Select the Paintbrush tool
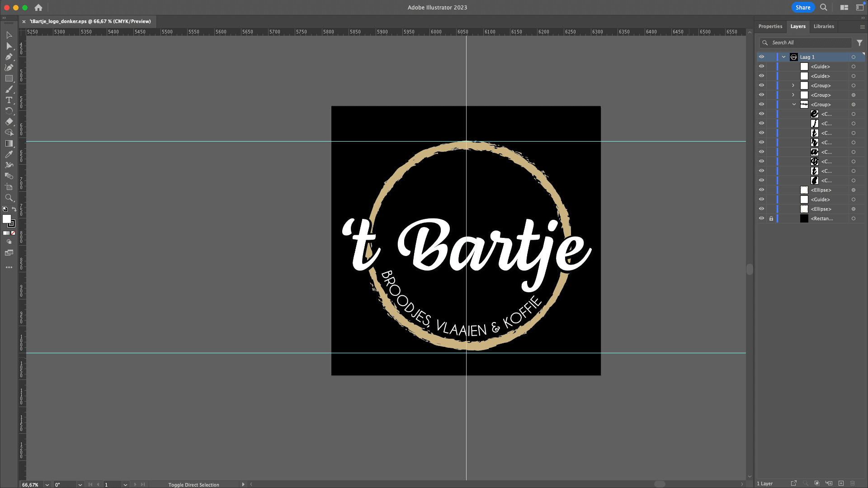The image size is (868, 488). (9, 90)
